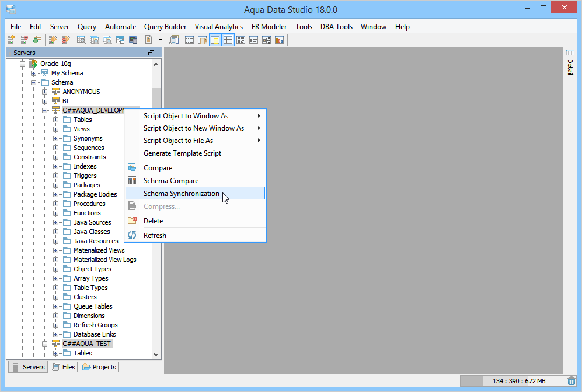Collapse the Oracle 10g server node

tap(22, 64)
